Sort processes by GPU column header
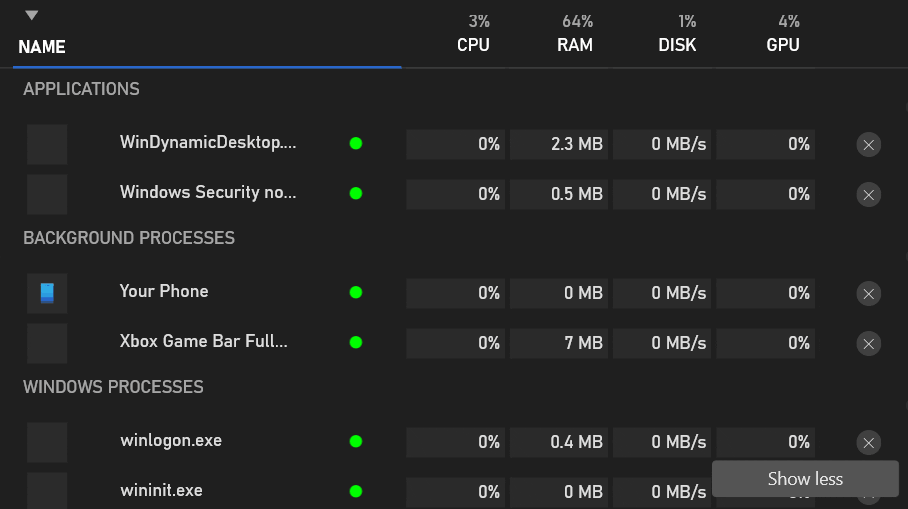The height and width of the screenshot is (509, 908). [782, 45]
